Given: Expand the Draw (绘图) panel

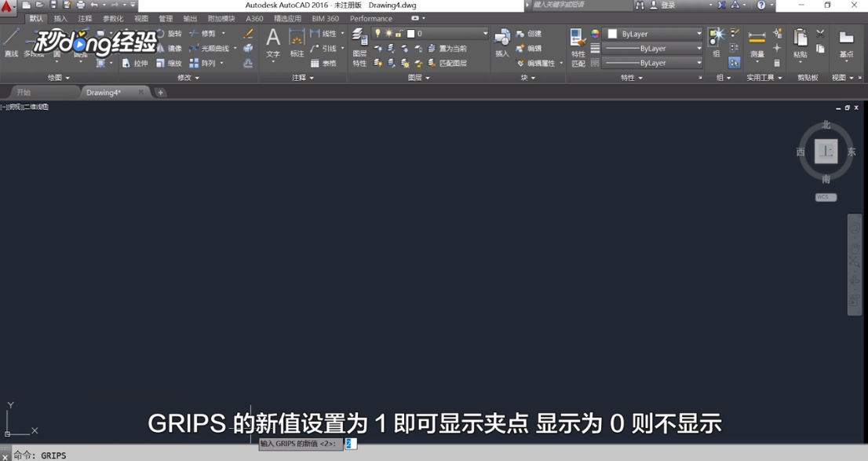Looking at the screenshot, I should click(59, 78).
